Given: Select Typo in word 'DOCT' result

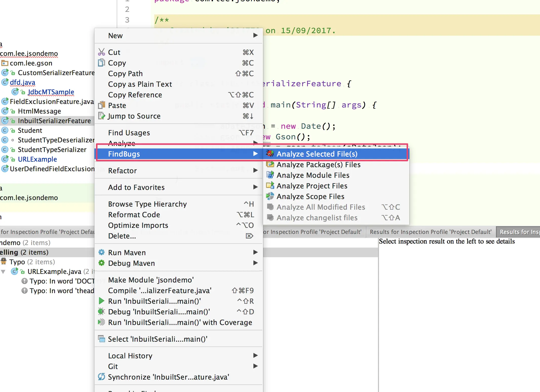Looking at the screenshot, I should 62,281.
